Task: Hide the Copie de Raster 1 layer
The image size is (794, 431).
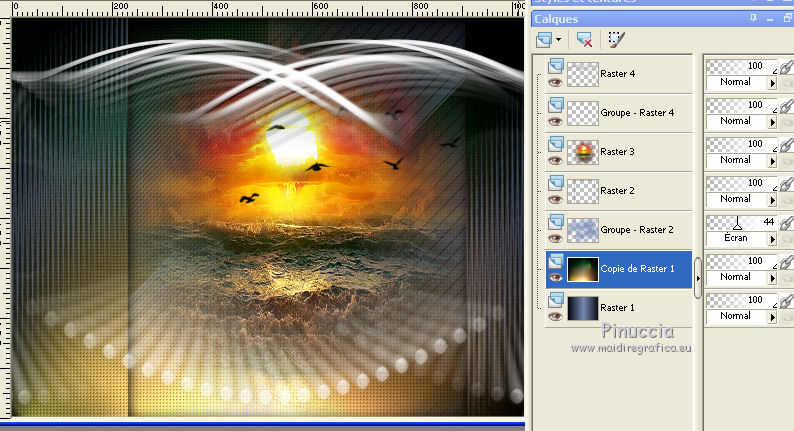Action: [x=555, y=277]
